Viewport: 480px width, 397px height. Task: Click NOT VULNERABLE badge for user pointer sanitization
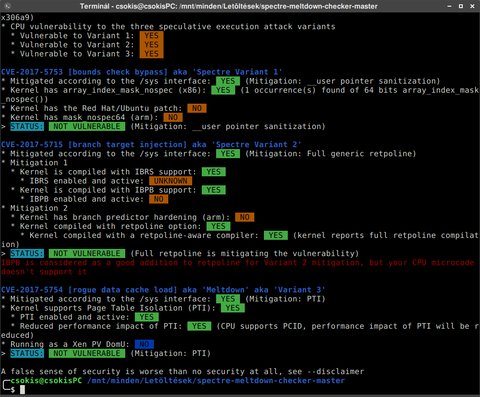87,126
